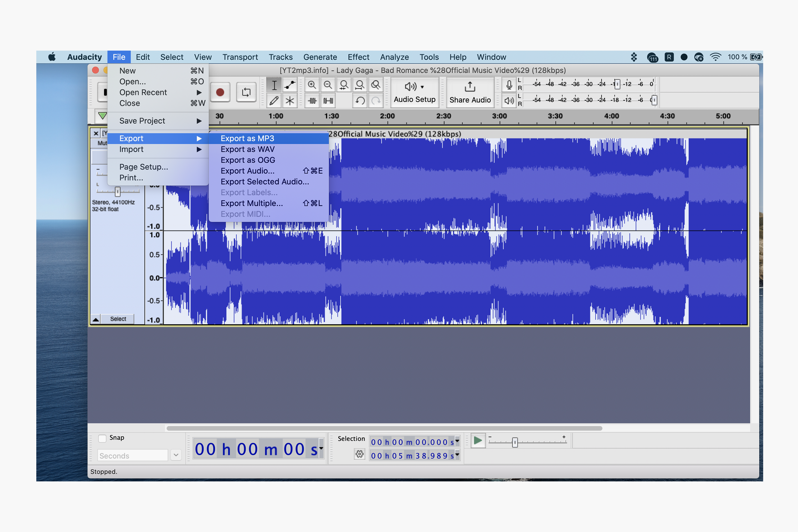This screenshot has height=532, width=798.
Task: Open the Audio Setup dropdown
Action: pyautogui.click(x=414, y=92)
